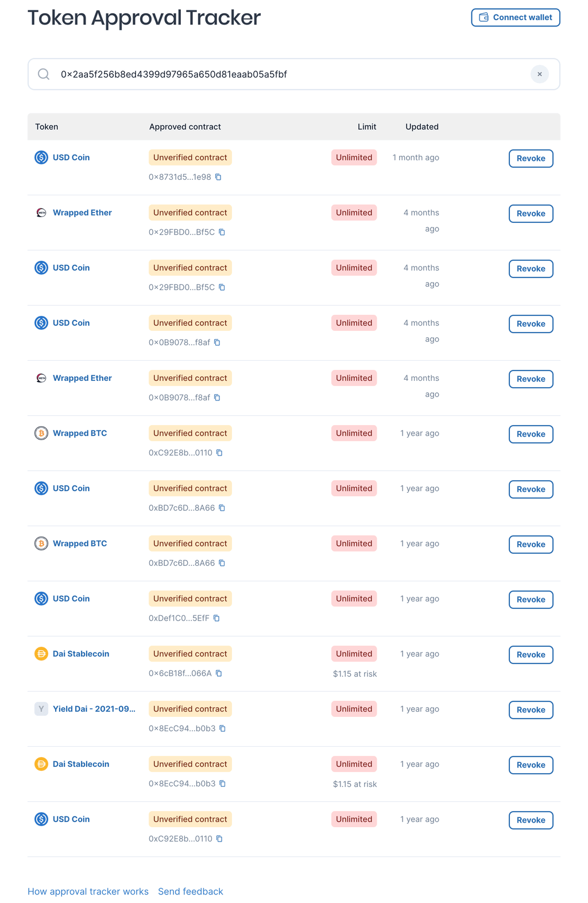Click the Wrapped BTC token icon
Viewport: 588px width, 903px height.
pos(41,433)
